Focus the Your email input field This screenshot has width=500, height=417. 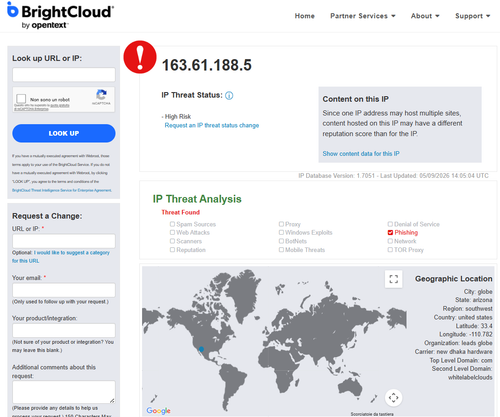(64, 290)
